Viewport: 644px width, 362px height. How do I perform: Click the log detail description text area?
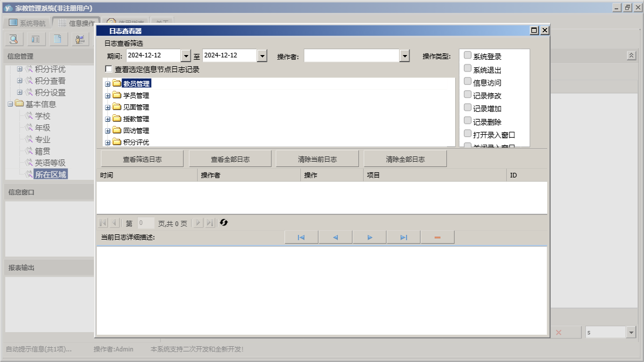coord(321,291)
